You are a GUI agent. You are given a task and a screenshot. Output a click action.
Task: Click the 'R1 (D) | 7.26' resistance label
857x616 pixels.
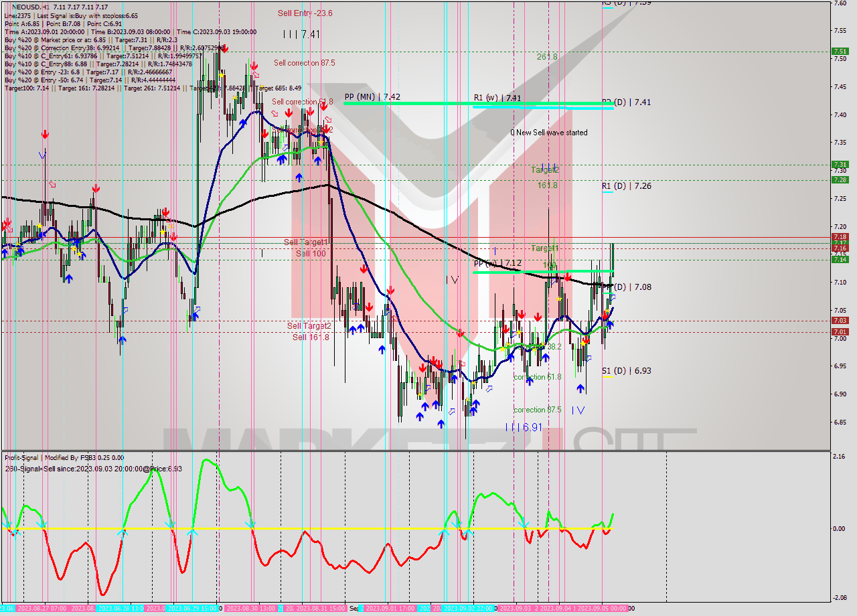point(626,186)
